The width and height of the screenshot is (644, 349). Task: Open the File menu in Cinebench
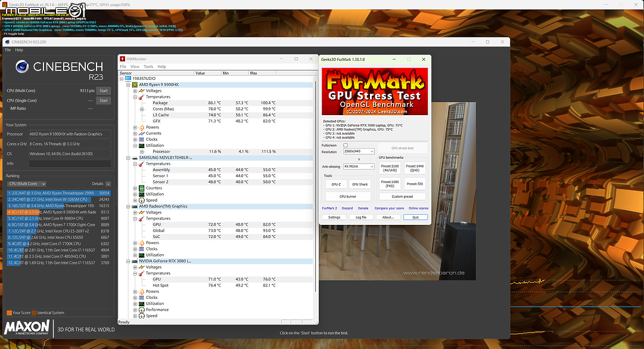(x=8, y=50)
